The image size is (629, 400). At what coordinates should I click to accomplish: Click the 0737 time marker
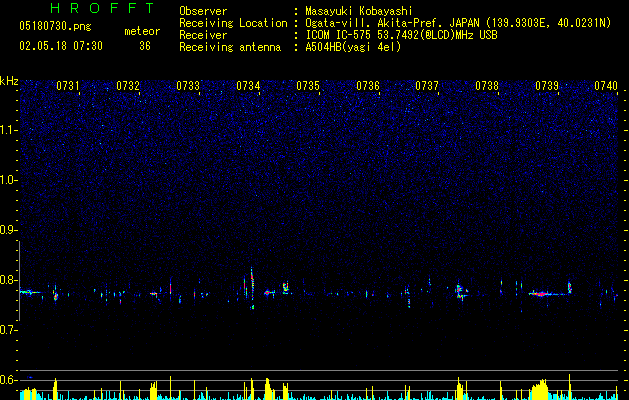pyautogui.click(x=427, y=86)
